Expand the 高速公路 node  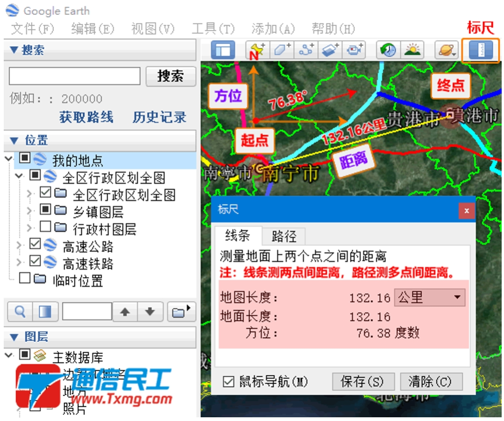click(19, 245)
